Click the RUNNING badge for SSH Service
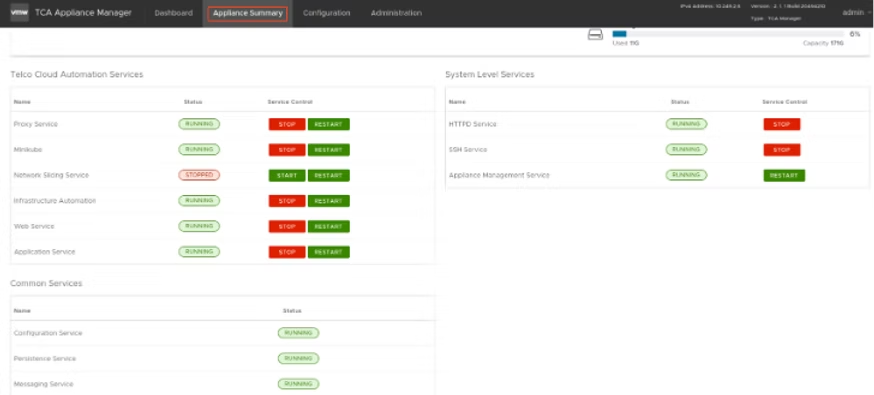This screenshot has height=395, width=874. 686,149
